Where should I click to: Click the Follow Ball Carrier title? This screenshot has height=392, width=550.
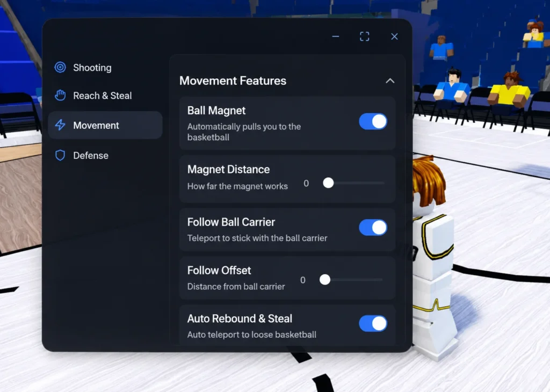231,222
